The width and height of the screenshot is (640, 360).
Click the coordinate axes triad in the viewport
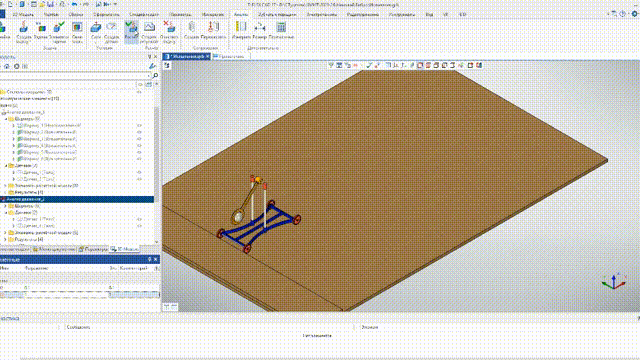[x=614, y=282]
